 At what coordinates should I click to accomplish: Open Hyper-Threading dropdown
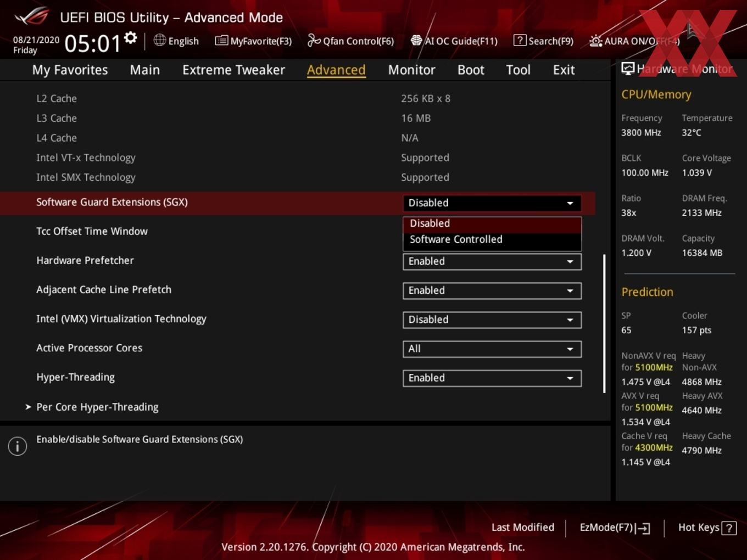point(492,378)
